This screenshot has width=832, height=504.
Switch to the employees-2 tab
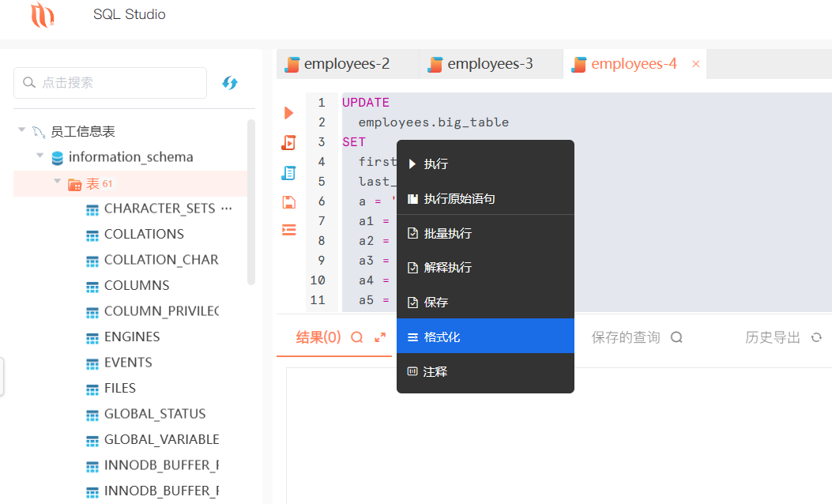coord(348,64)
